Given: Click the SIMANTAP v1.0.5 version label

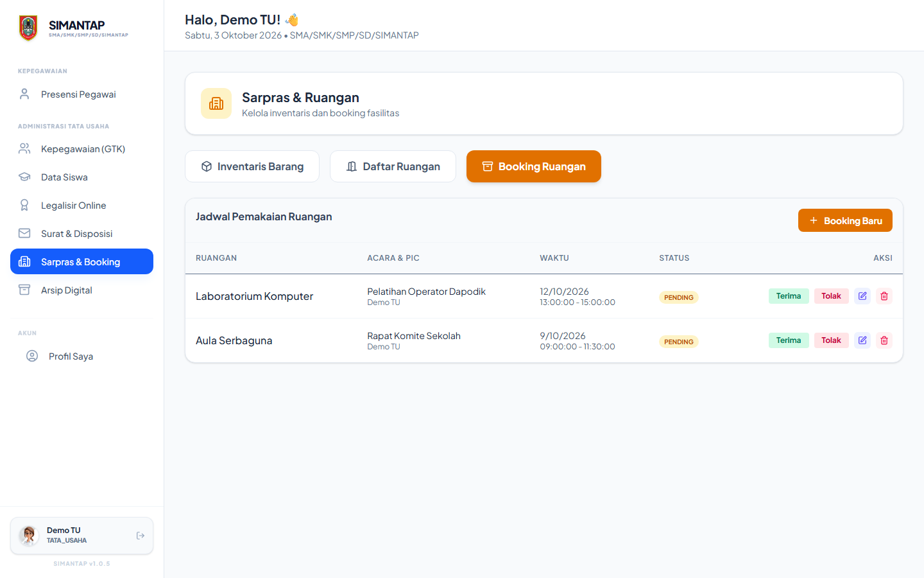Looking at the screenshot, I should pos(81,564).
